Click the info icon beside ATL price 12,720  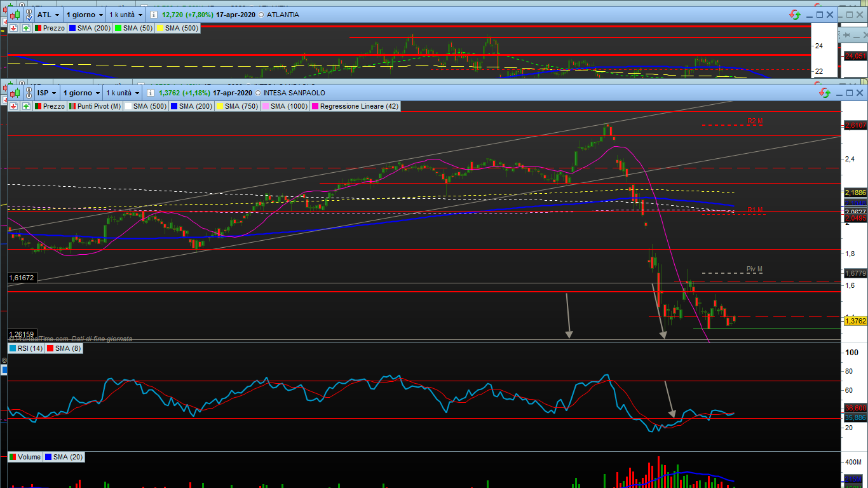point(154,14)
